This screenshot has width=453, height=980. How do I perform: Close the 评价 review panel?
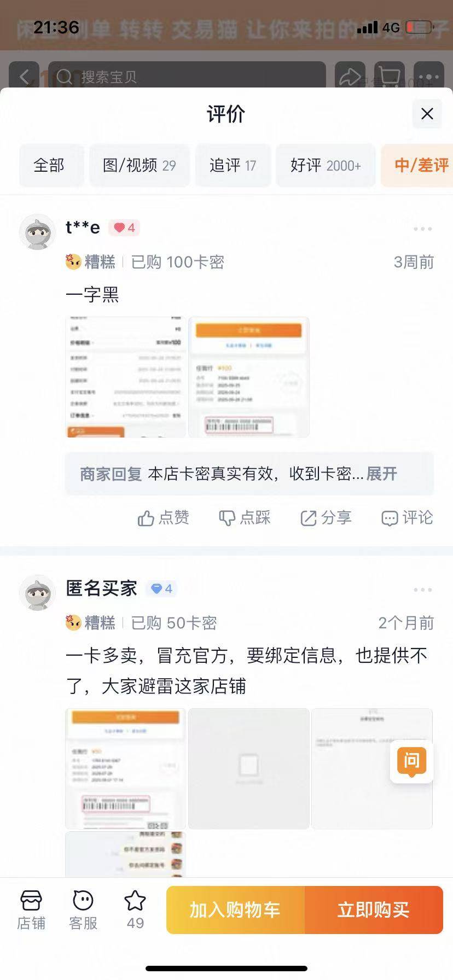coord(427,114)
